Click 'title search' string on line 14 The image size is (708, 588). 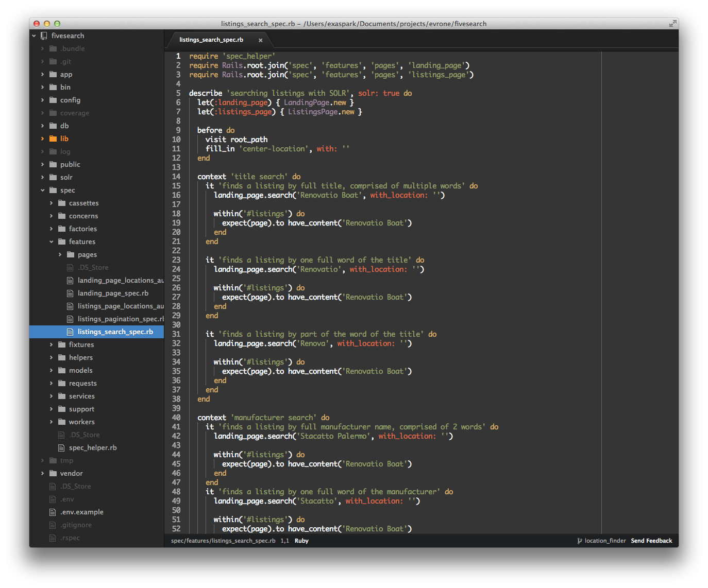tap(259, 177)
